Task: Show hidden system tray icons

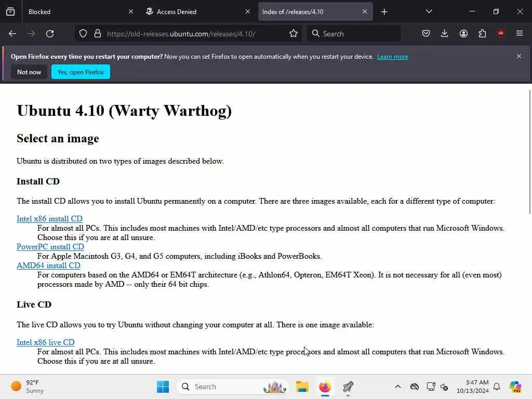Action: (398, 387)
